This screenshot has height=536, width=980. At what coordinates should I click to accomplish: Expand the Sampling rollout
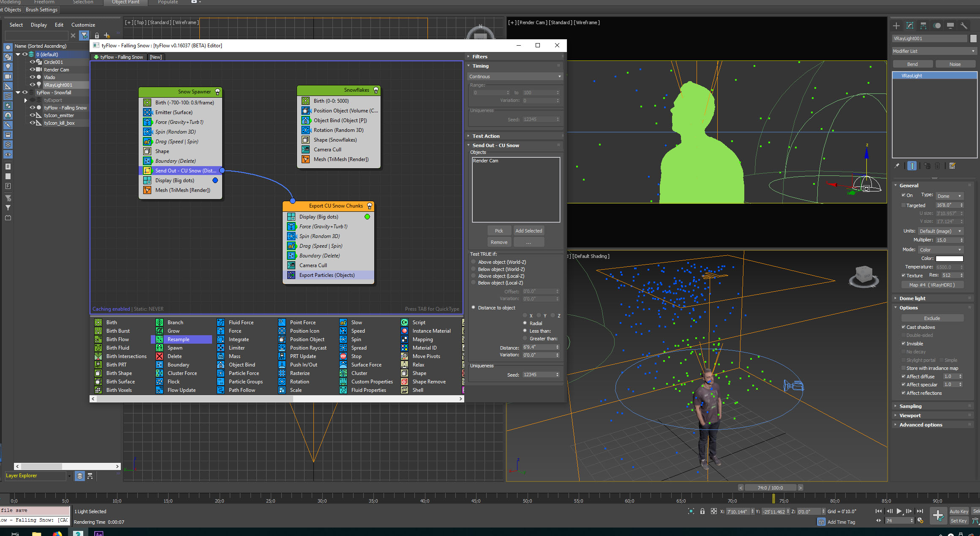click(x=910, y=406)
